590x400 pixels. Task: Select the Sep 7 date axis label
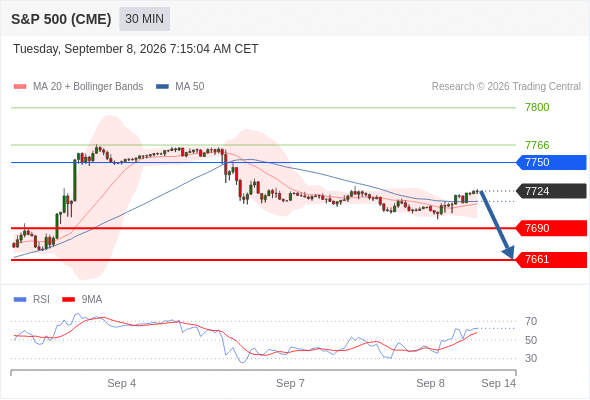(x=290, y=383)
